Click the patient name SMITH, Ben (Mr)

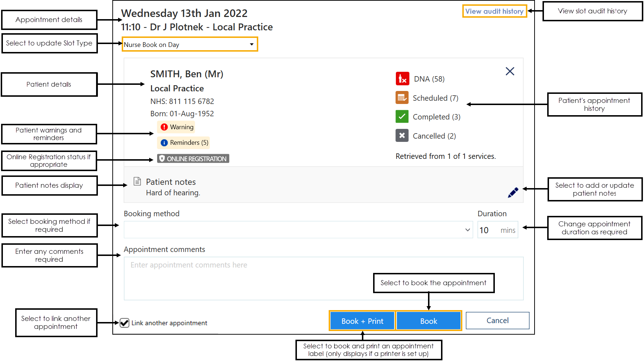(x=187, y=74)
